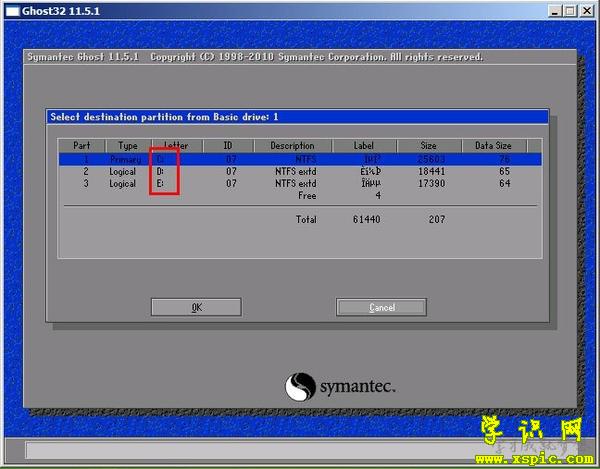Maximize the Ghost32 window
The height and width of the screenshot is (469, 600).
570,11
